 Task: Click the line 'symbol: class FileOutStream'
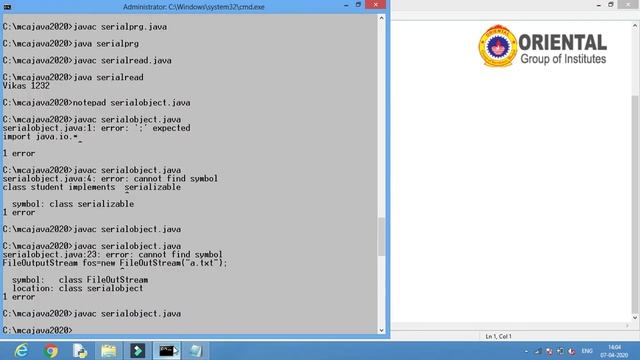80,280
